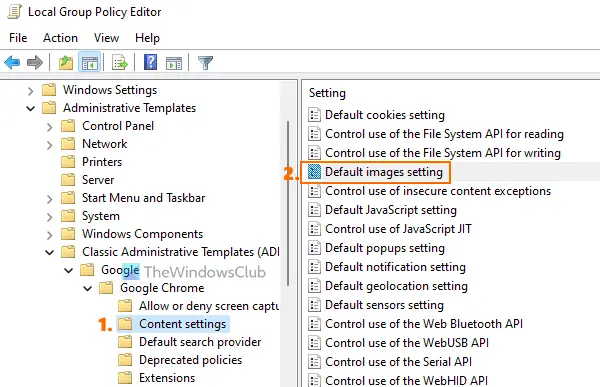Open Help via the question mark icon

point(150,62)
